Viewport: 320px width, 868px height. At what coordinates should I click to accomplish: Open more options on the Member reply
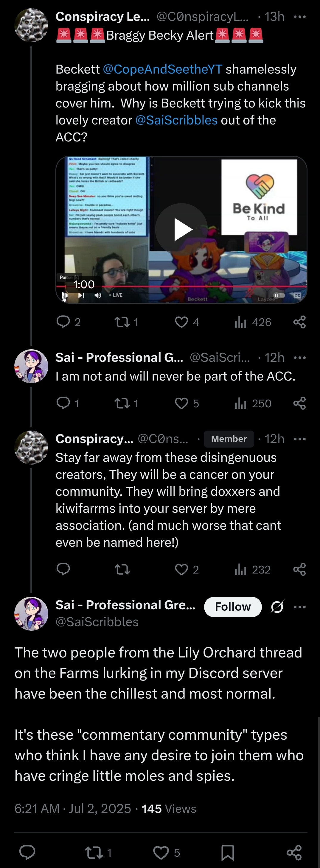coord(300,439)
